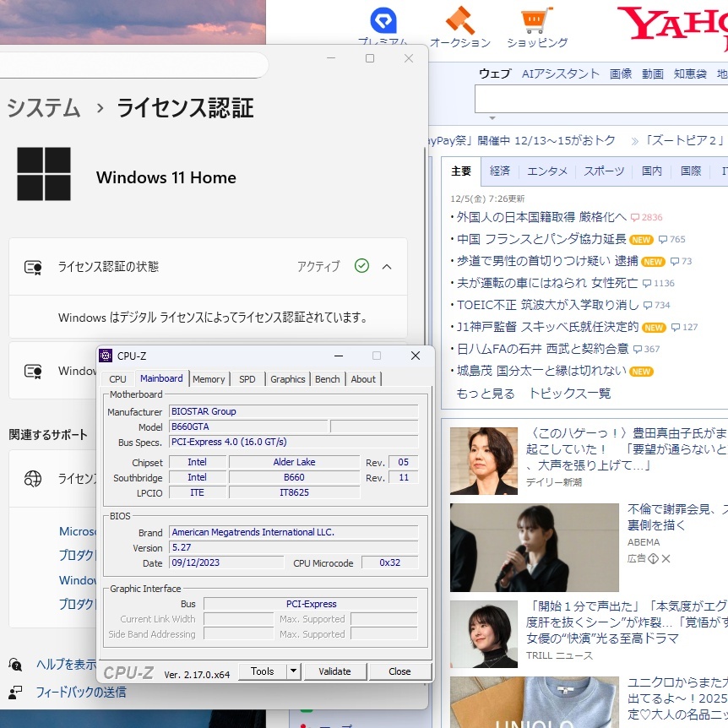This screenshot has width=728, height=728.
Task: Expand the second Windows license row
Action: coord(386,371)
